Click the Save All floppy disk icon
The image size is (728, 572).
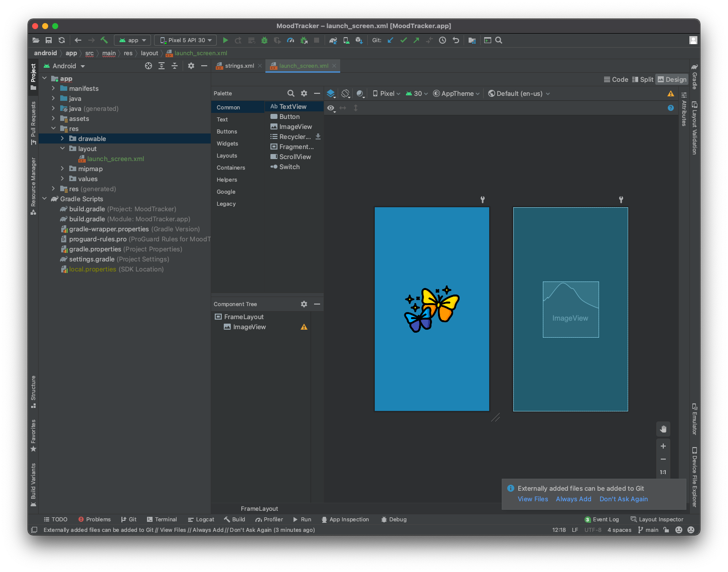[x=49, y=40]
